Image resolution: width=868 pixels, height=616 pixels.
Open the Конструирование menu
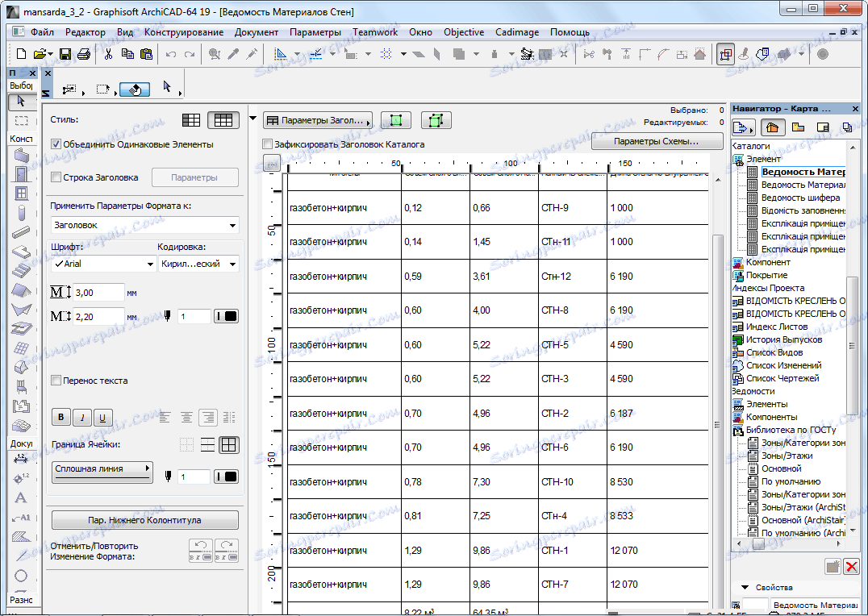coord(184,32)
